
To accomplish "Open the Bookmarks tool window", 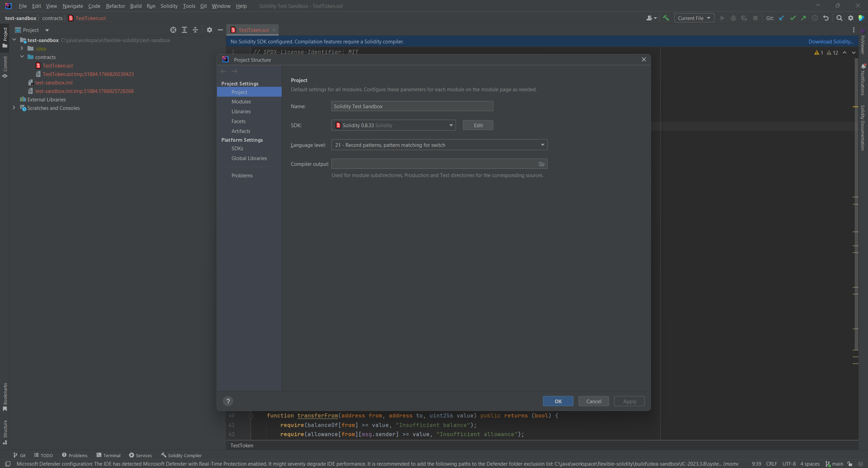I will tap(5, 397).
